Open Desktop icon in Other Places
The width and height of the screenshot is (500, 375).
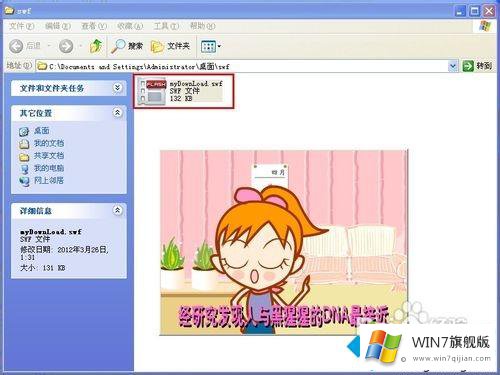(24, 131)
